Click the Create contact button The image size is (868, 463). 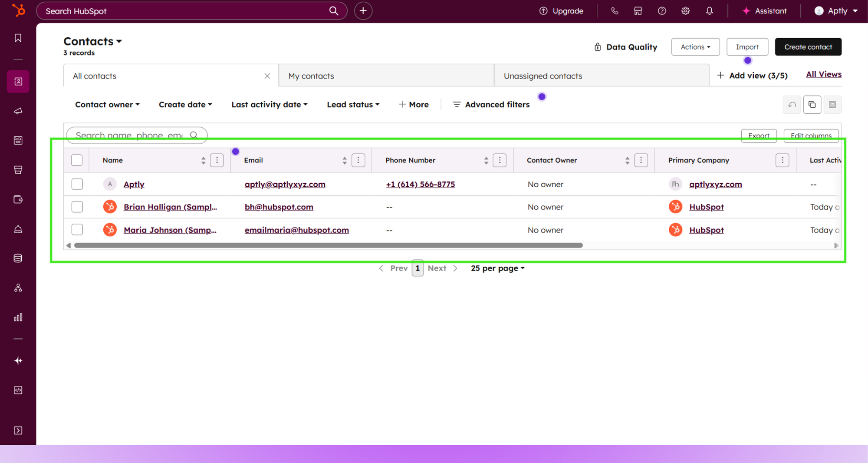click(808, 47)
